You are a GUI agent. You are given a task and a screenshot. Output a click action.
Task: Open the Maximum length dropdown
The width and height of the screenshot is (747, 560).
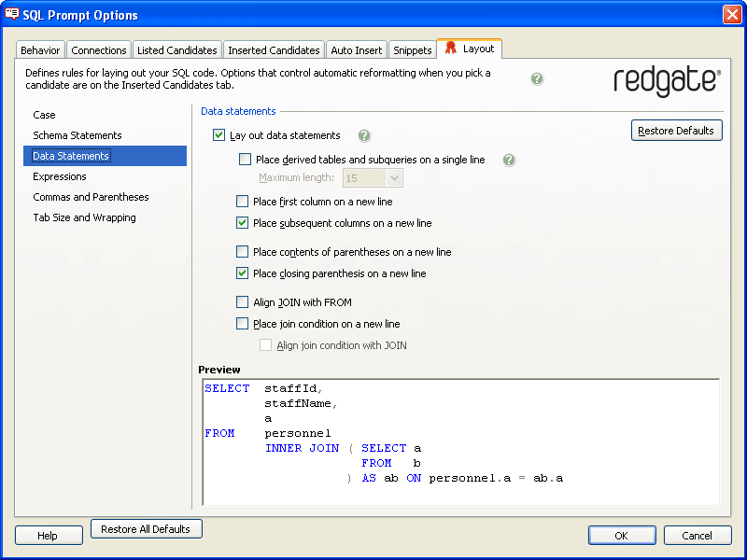point(394,178)
